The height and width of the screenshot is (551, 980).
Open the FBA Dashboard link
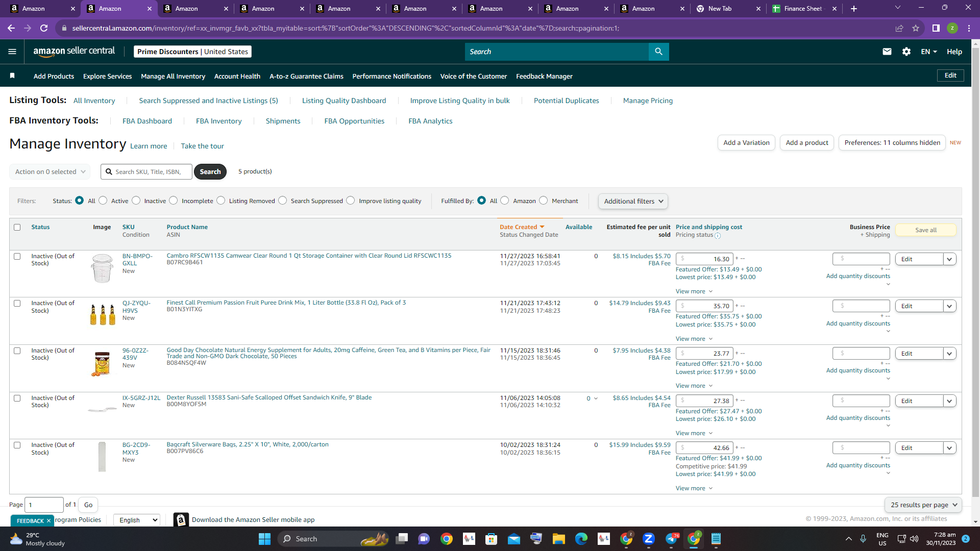click(x=147, y=121)
